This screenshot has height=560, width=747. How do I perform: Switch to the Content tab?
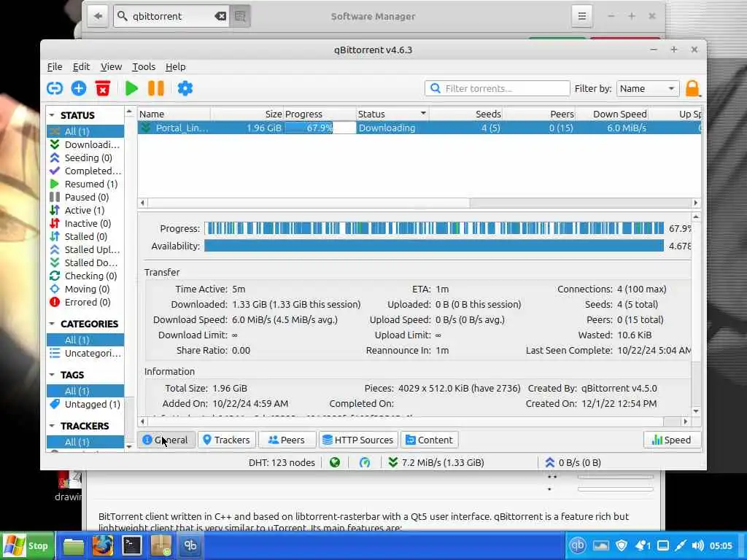pyautogui.click(x=429, y=440)
